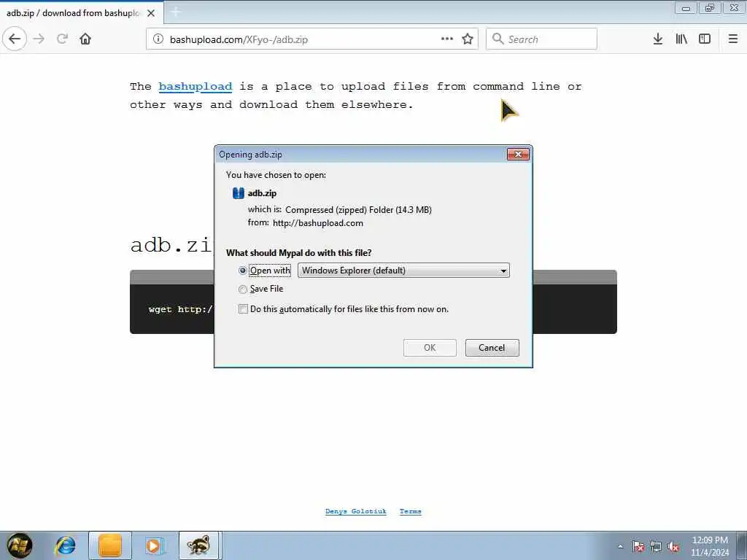Open the clock showing 12:09 PM
747x560 pixels.
[x=710, y=546]
